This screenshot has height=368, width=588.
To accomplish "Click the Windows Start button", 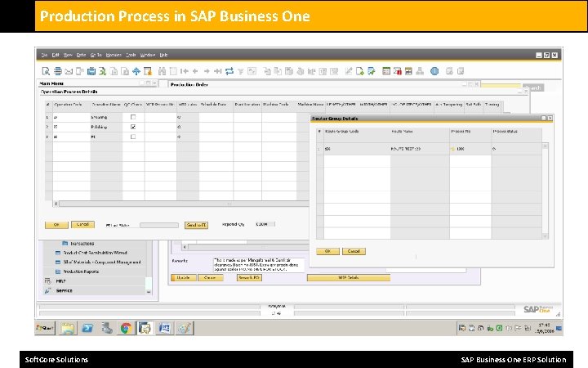I will tap(45, 328).
